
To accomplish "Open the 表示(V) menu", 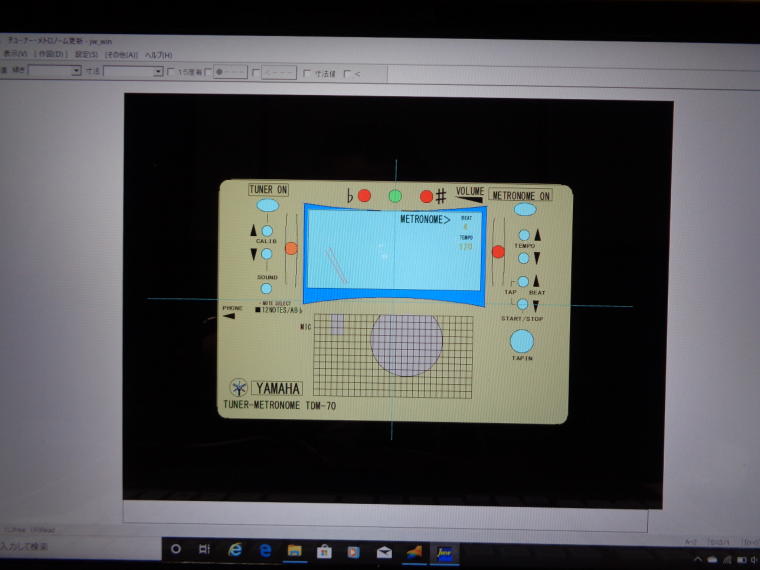I will pyautogui.click(x=16, y=53).
